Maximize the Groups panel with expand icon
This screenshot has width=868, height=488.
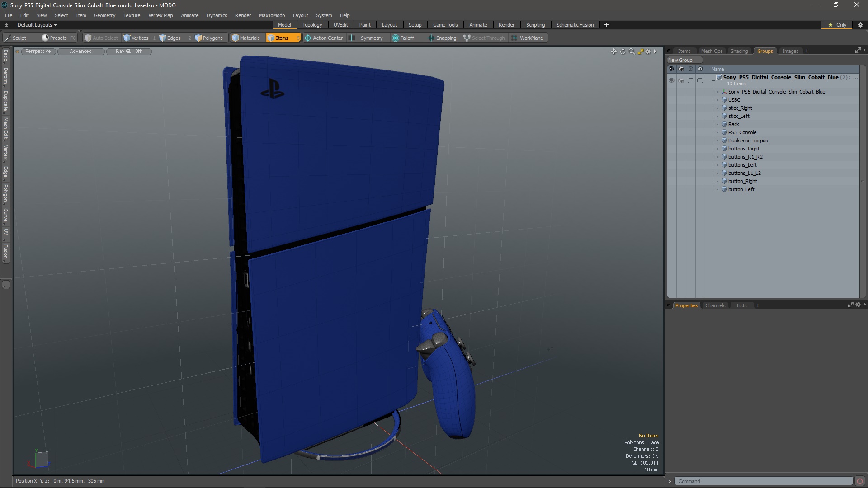click(858, 51)
